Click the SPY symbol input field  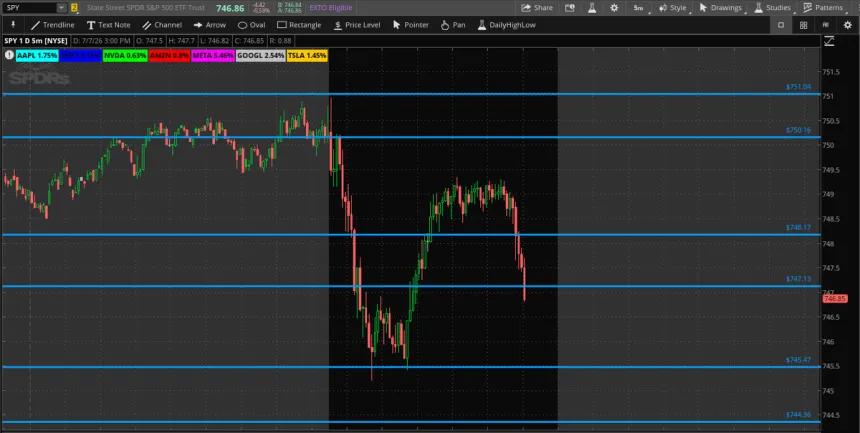[x=30, y=8]
